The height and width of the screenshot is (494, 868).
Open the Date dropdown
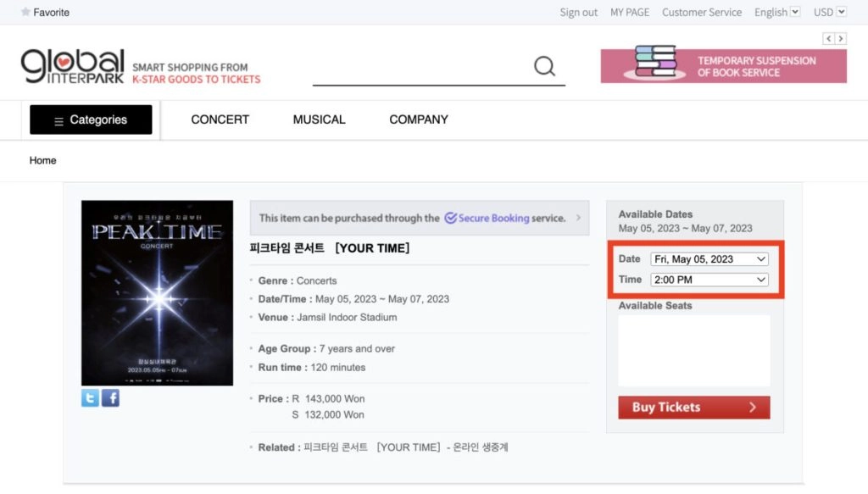[709, 258]
